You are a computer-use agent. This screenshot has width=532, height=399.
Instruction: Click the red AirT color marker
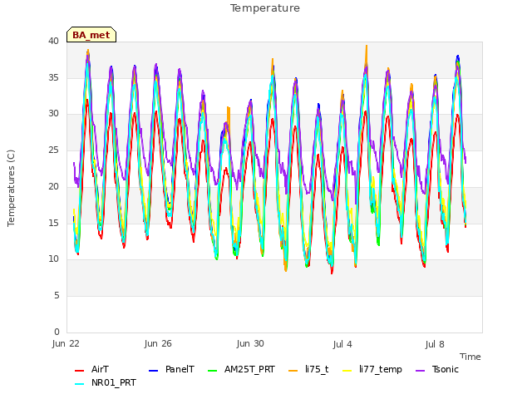[x=79, y=371]
